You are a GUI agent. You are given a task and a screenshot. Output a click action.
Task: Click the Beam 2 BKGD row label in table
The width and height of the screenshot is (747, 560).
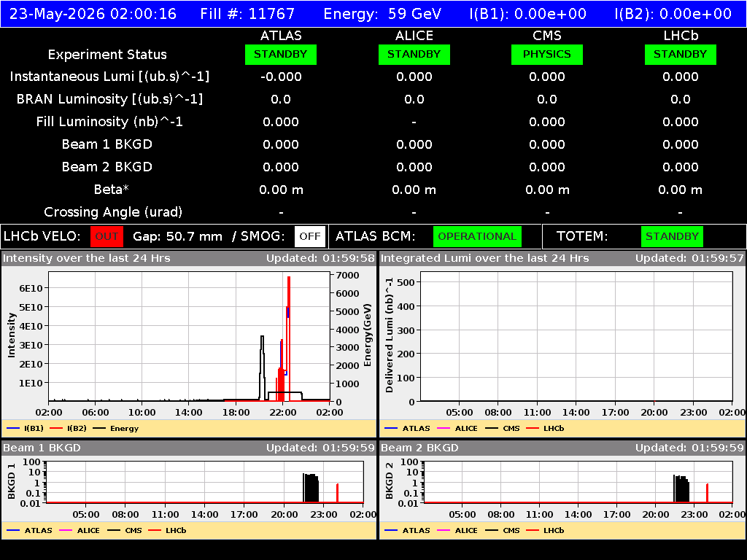[107, 167]
